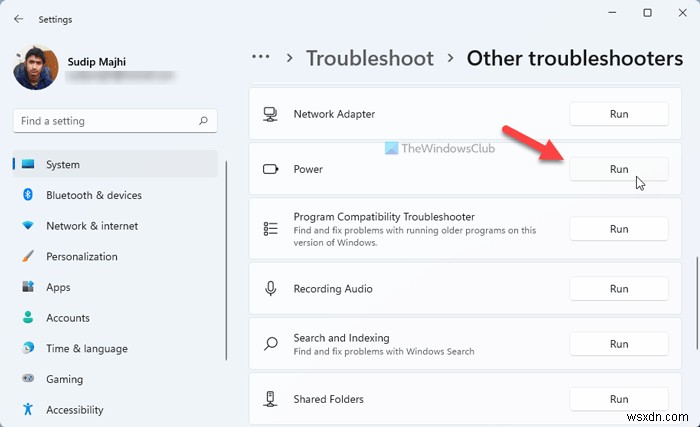The image size is (700, 427).
Task: Run Program Compatibility Troubleshooter
Action: tap(619, 229)
